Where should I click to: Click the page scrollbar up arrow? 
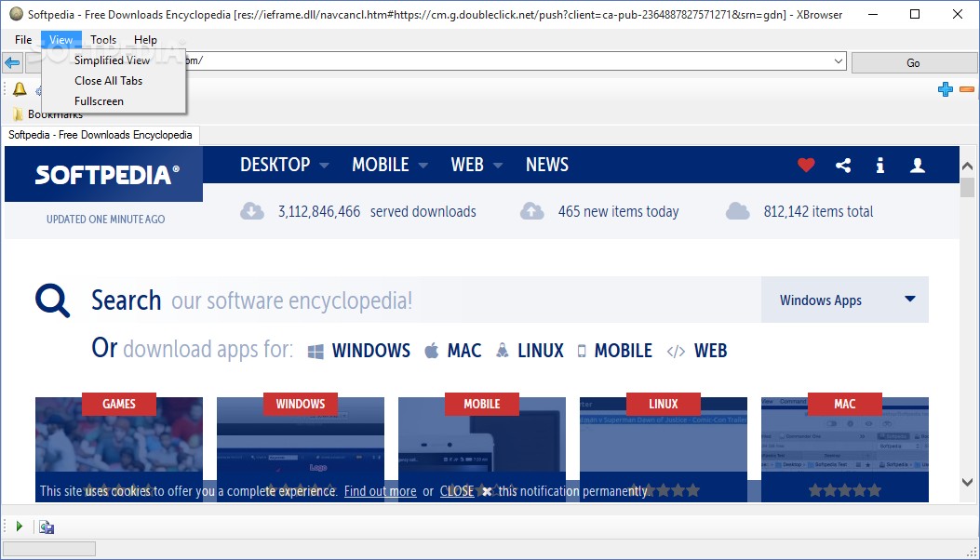point(968,167)
